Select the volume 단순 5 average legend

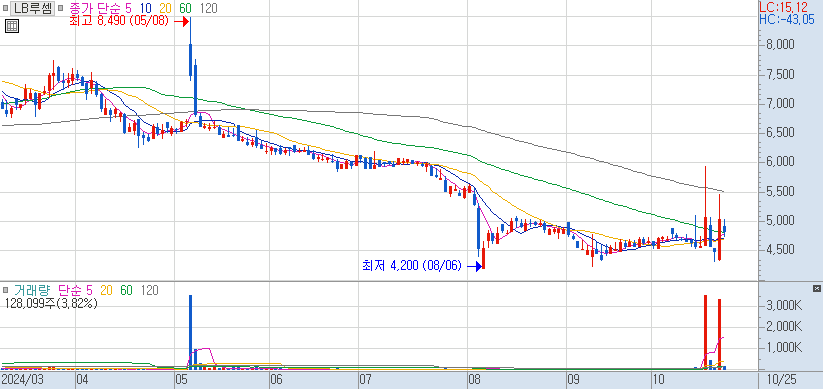75,290
